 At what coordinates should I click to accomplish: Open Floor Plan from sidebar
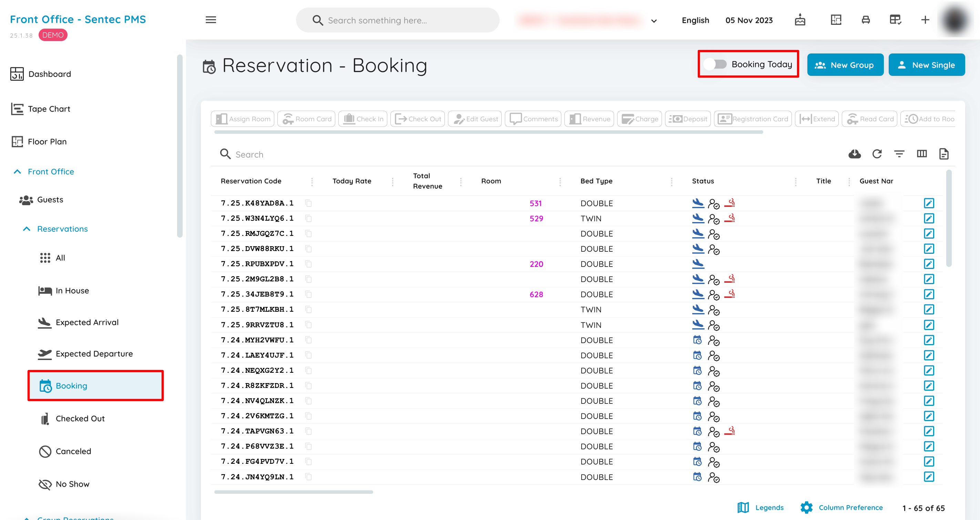pyautogui.click(x=39, y=142)
